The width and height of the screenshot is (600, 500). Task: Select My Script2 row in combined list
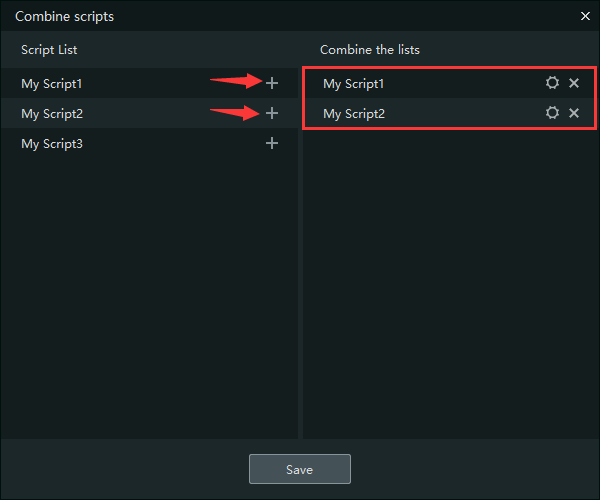click(x=354, y=114)
